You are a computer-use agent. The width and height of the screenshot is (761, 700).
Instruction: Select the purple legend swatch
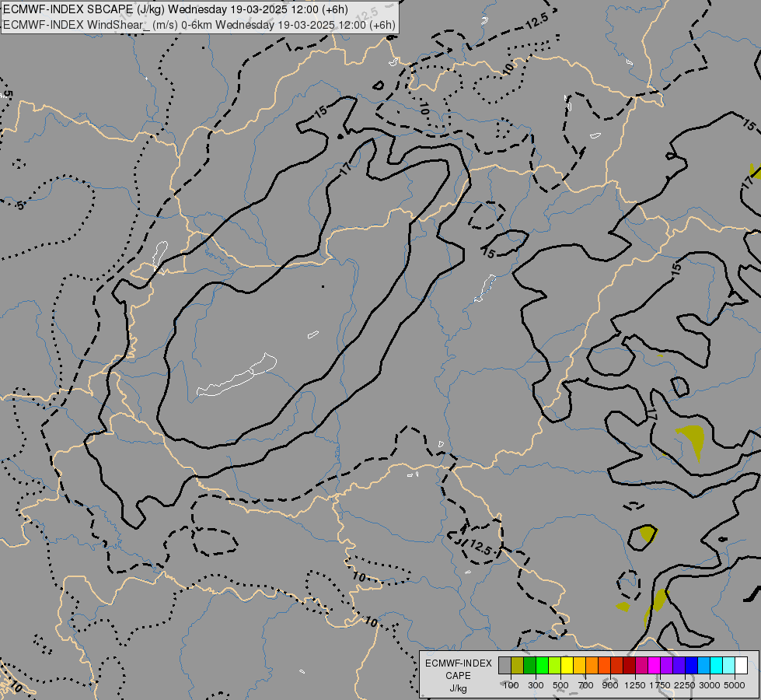point(666,666)
